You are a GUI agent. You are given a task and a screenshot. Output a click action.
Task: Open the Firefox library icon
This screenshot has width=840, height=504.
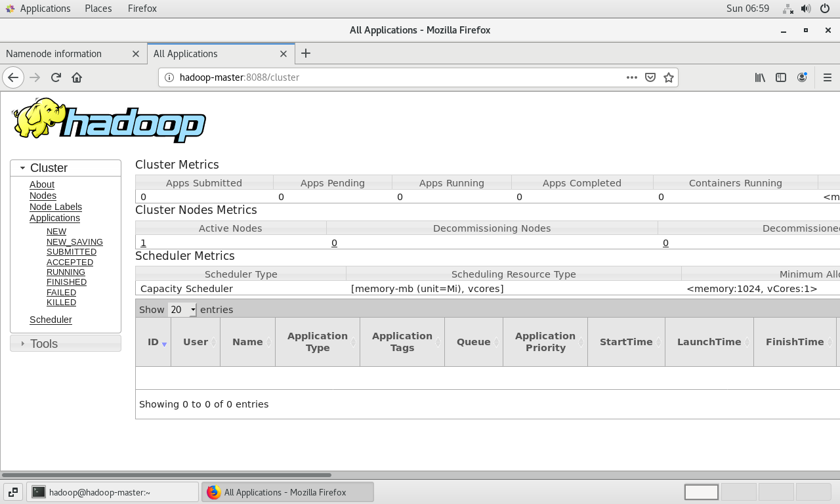click(759, 77)
